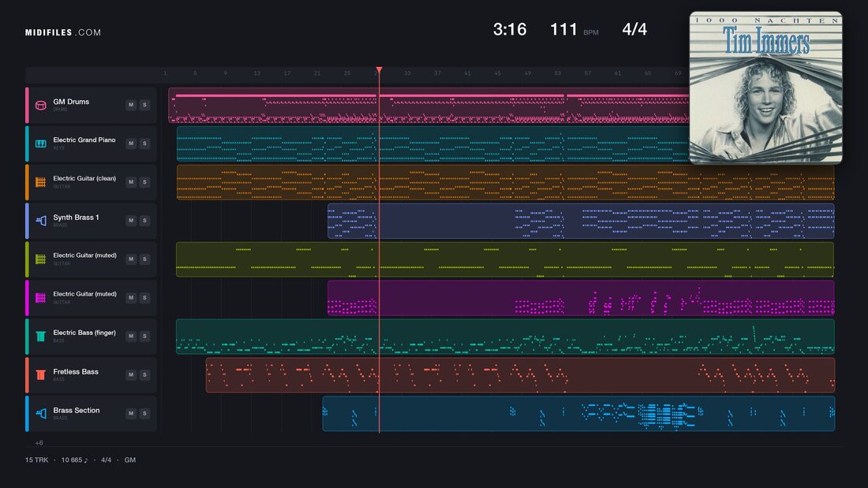The height and width of the screenshot is (488, 868).
Task: Mute the Synth Brass 1 track
Action: [131, 220]
